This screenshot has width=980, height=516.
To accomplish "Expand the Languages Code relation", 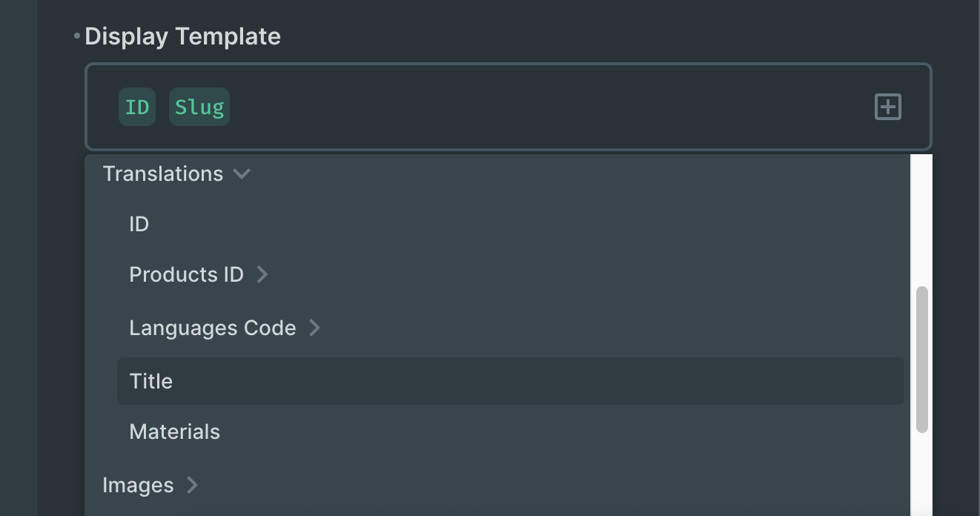I will 314,328.
